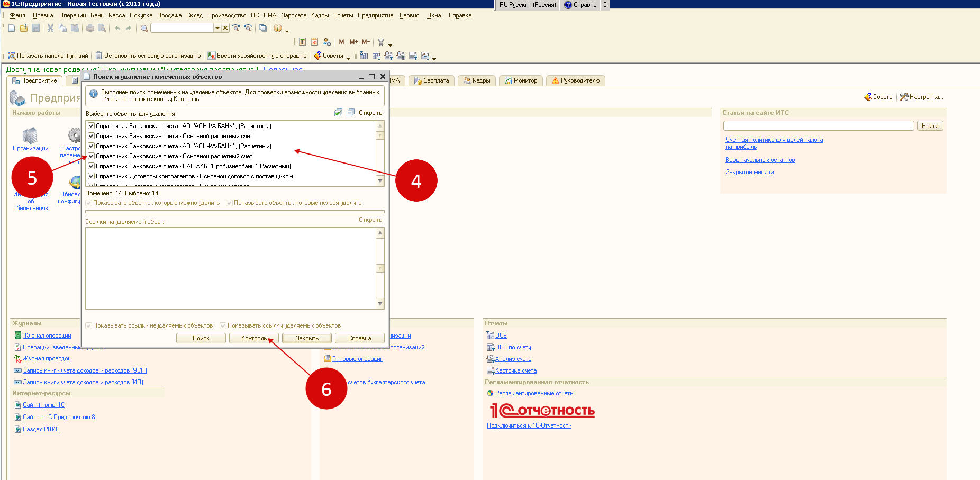Open the Журнал операций link
The width and height of the screenshot is (980, 480).
coord(47,336)
